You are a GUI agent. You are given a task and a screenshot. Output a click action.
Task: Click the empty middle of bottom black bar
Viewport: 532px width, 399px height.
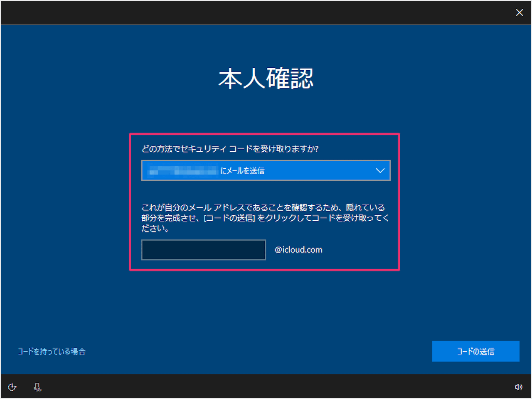[266, 387]
